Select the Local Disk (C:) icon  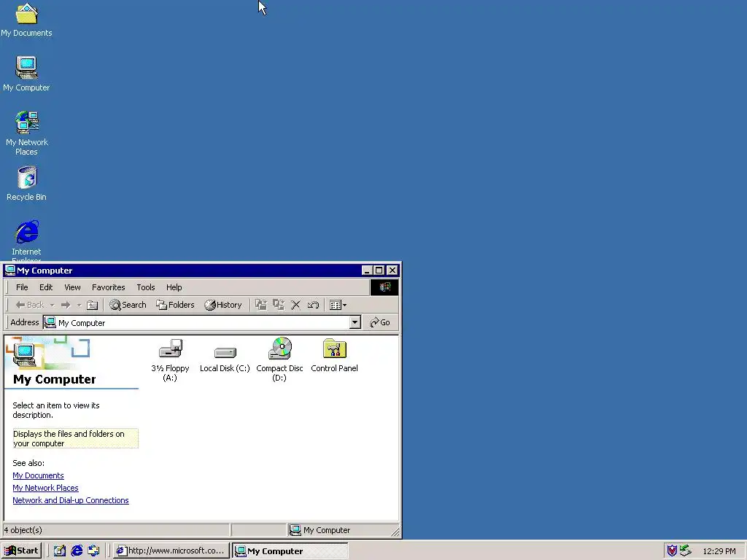225,352
